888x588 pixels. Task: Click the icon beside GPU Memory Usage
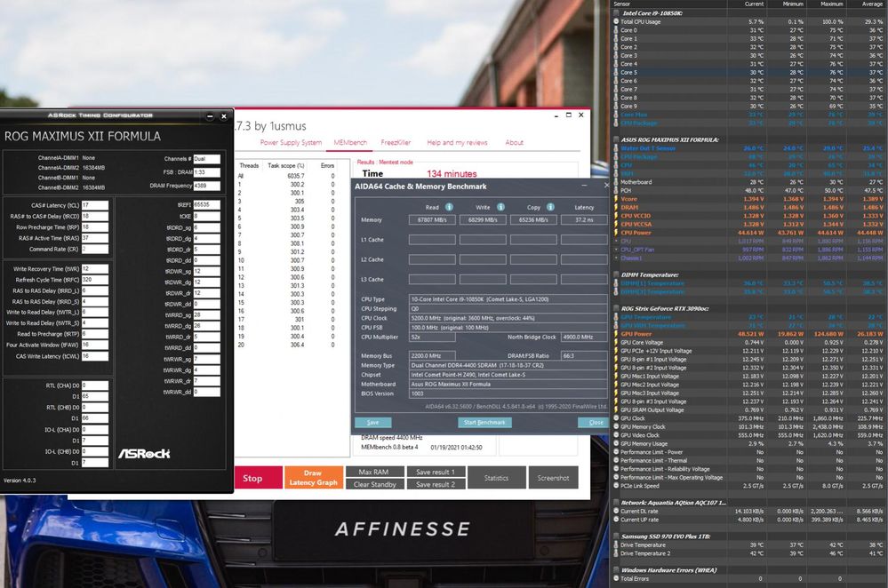616,444
